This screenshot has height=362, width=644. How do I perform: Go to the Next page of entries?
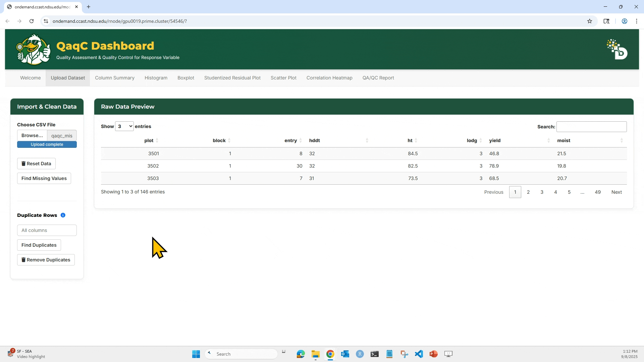tap(617, 192)
